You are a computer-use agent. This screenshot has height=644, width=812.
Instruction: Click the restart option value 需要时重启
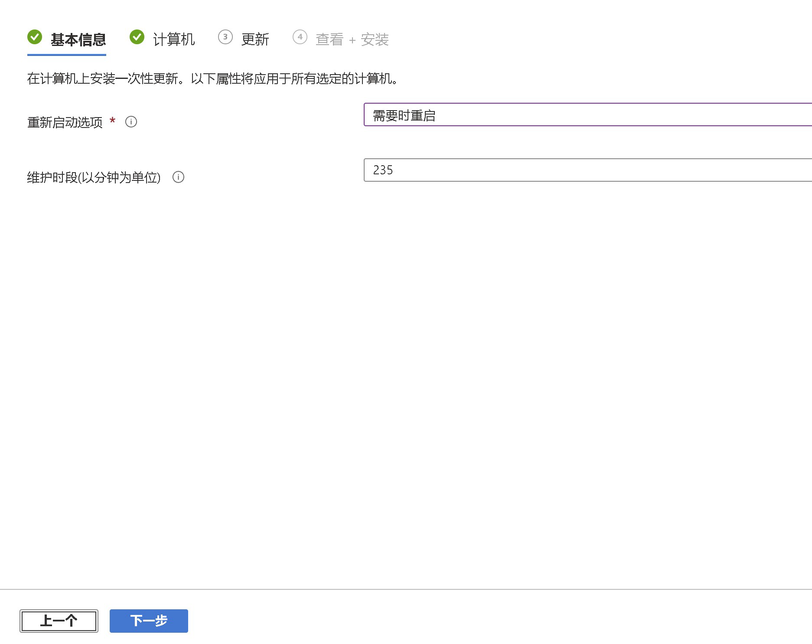pyautogui.click(x=404, y=116)
